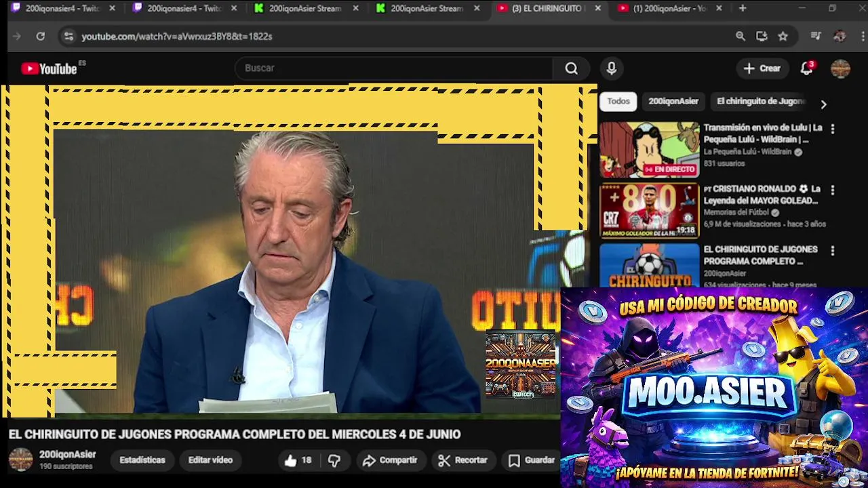The image size is (868, 488).
Task: Click the zoom magnifier icon in address bar
Action: tap(741, 37)
